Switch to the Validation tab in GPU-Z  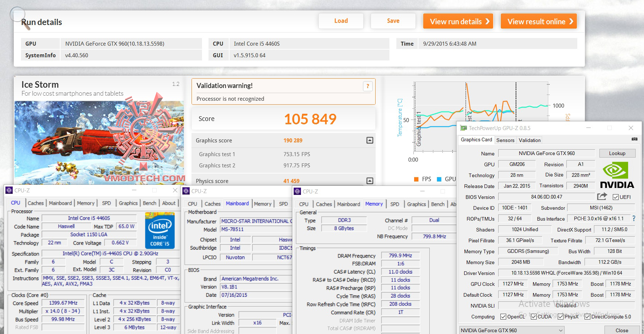(529, 140)
